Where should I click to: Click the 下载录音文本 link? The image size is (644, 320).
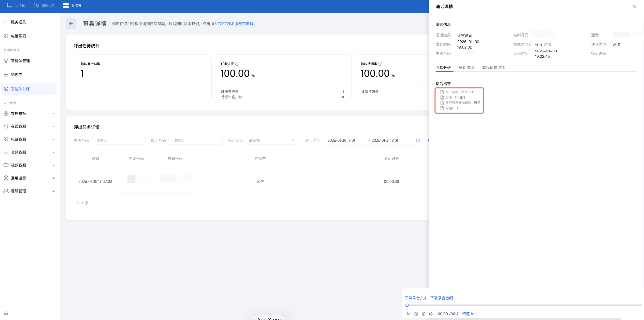pyautogui.click(x=416, y=298)
